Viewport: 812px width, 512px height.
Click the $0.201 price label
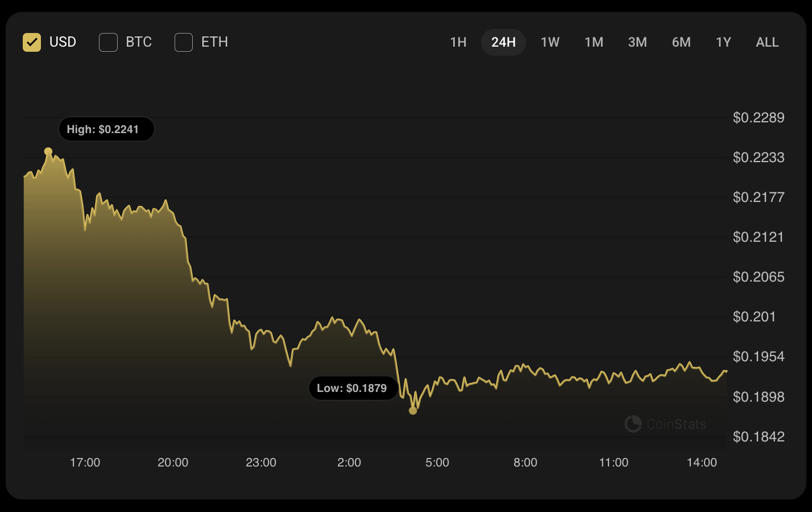coord(755,317)
